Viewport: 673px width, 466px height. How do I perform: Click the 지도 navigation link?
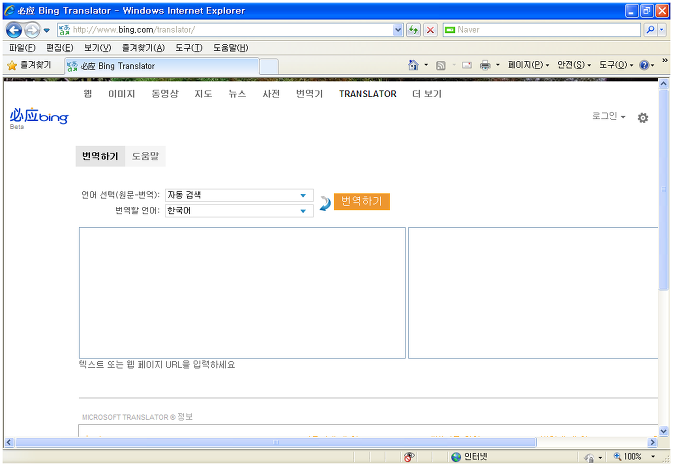pos(203,94)
